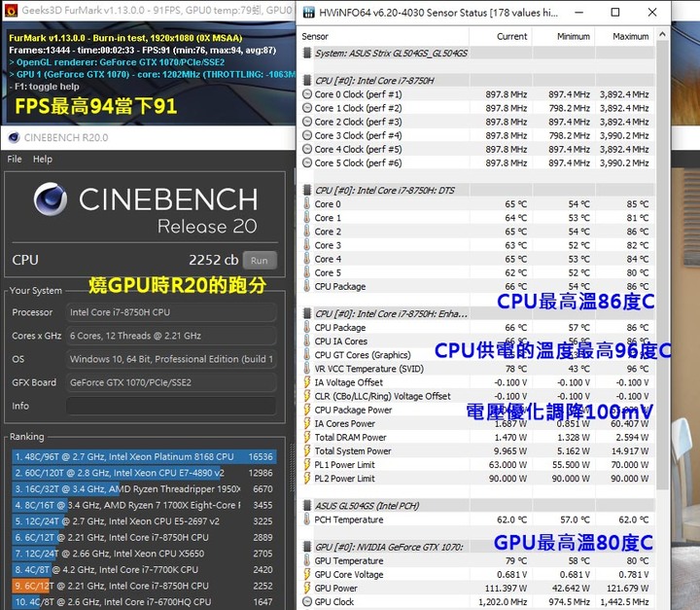The image size is (700, 610).
Task: Click the lightning icon of GPU Power
Action: click(306, 588)
